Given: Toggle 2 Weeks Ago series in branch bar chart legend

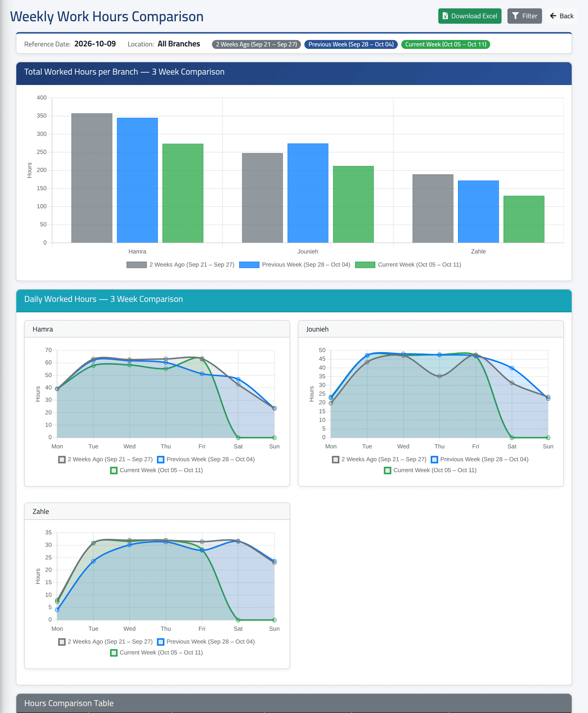Looking at the screenshot, I should coord(180,265).
